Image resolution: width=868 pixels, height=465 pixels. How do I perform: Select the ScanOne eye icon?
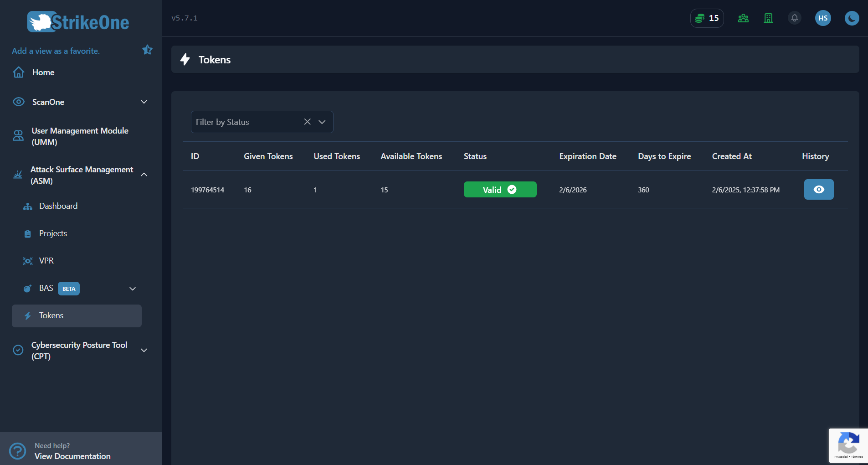[x=18, y=102]
